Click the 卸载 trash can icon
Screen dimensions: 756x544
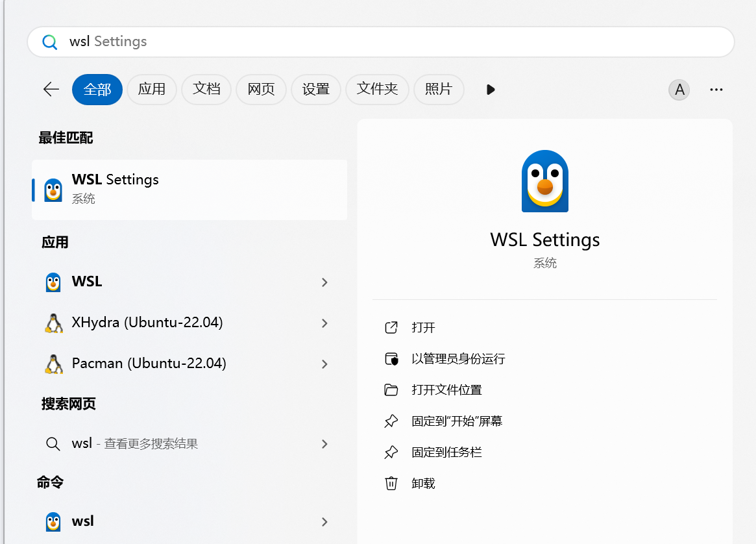point(391,484)
